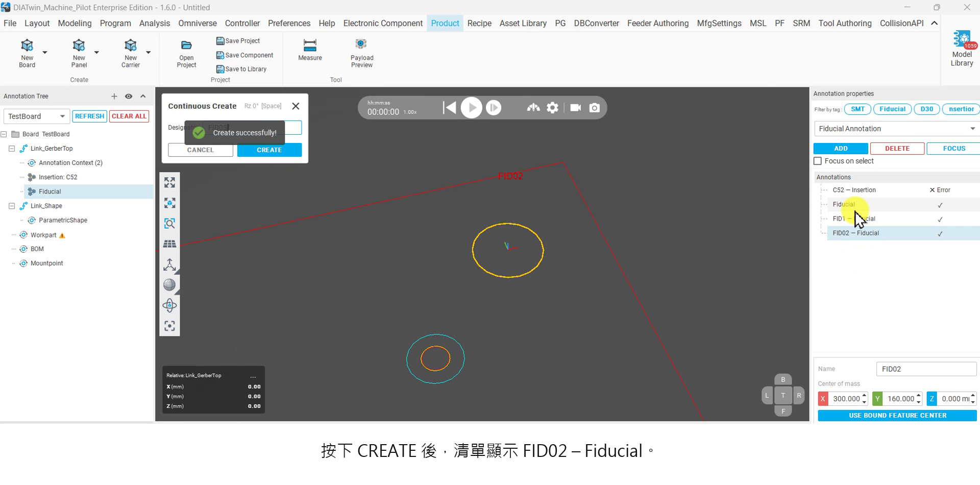980x485 pixels.
Task: Close the Continuous Create dialog
Action: point(296,106)
